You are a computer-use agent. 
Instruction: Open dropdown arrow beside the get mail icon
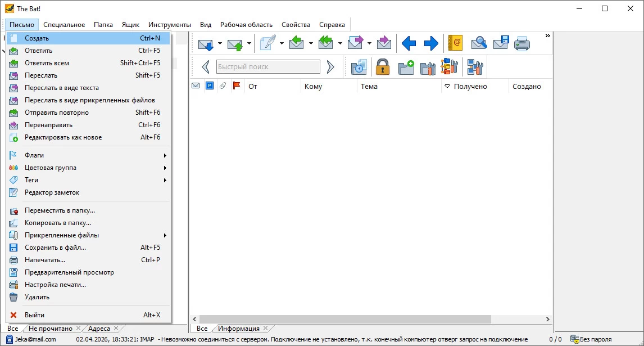pos(220,43)
